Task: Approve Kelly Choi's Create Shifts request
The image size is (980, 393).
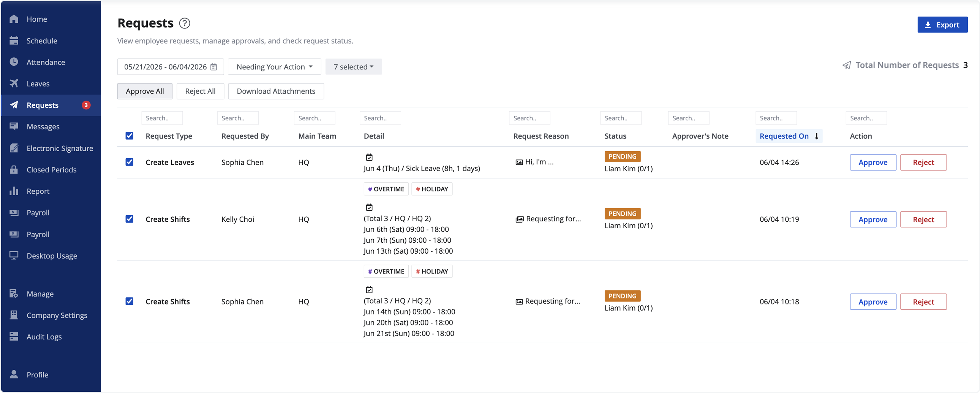Action: click(873, 219)
